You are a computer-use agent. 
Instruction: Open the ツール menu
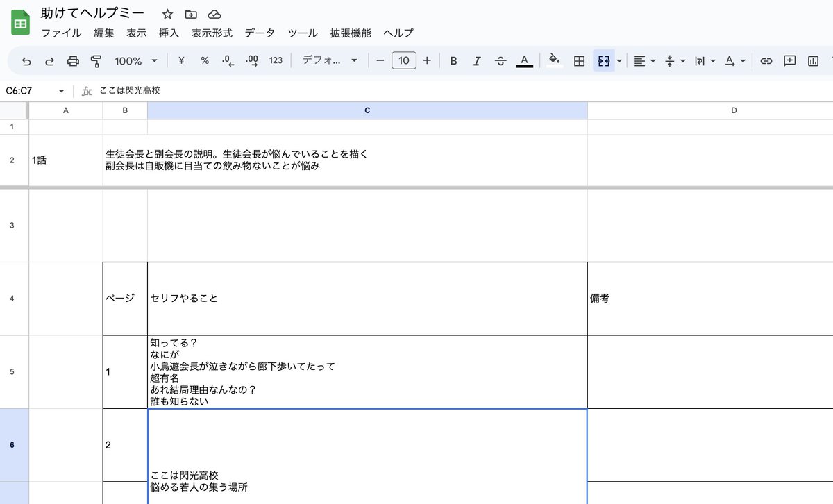point(303,33)
